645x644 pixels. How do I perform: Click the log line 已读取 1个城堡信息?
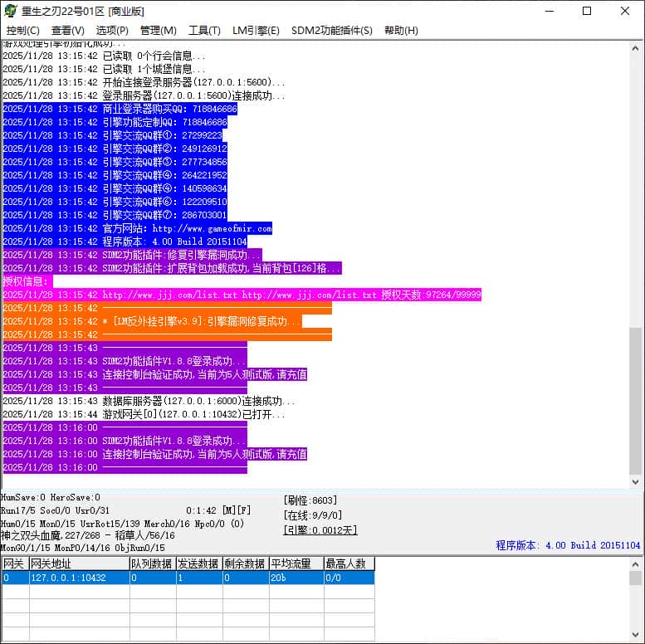coord(104,69)
